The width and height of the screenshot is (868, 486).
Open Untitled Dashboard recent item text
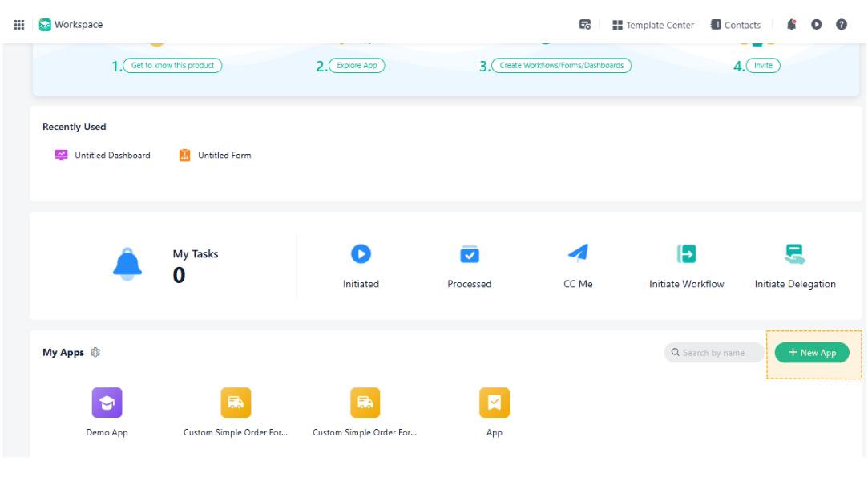tap(112, 155)
